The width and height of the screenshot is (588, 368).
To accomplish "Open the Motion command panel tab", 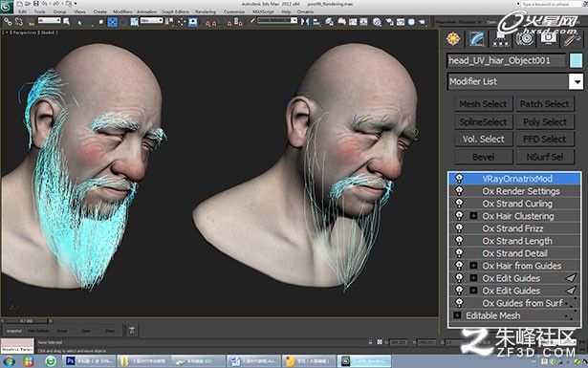I will click(525, 39).
